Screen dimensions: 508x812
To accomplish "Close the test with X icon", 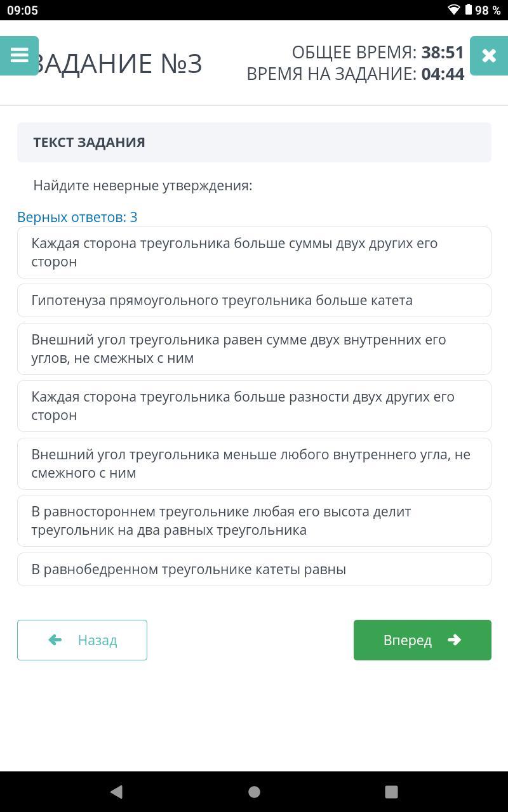I will [x=488, y=56].
